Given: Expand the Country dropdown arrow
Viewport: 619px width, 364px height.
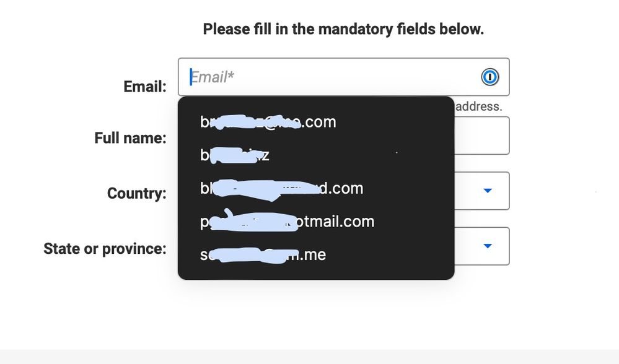Looking at the screenshot, I should point(488,191).
